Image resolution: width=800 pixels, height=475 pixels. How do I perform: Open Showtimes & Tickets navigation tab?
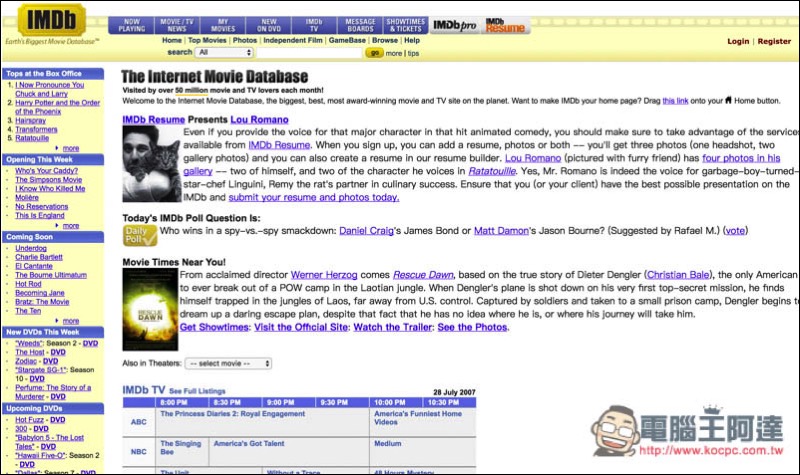click(405, 24)
